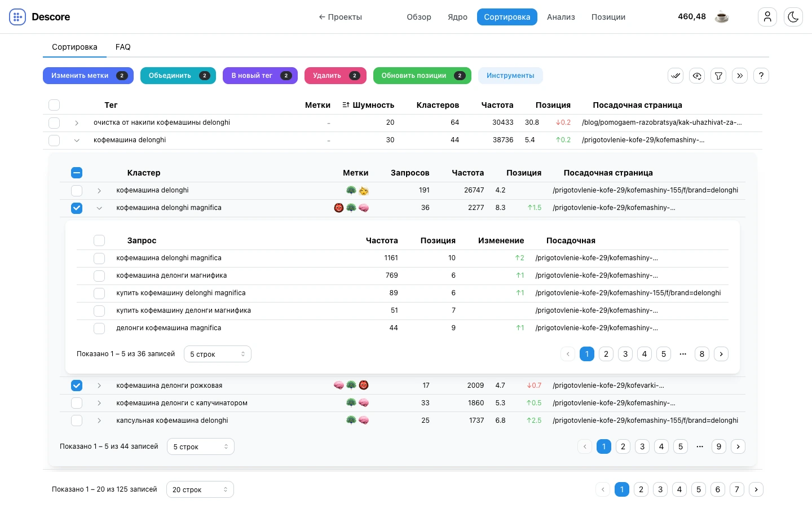The image size is (812, 508).
Task: Click the eye-with-check visibility toolbar icon
Action: pyautogui.click(x=697, y=76)
